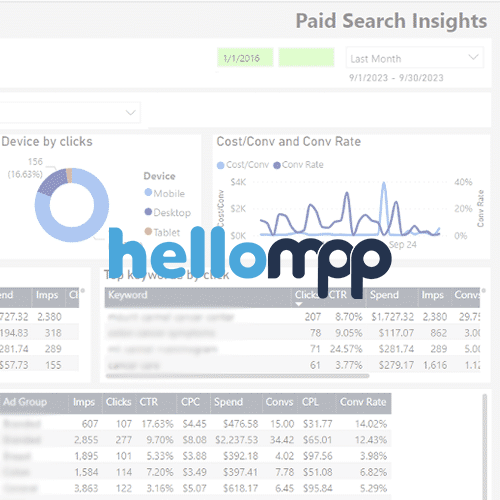Click the Cost/Conv and Conv Rate chart title
Screen dimensions: 500x500
pyautogui.click(x=289, y=142)
